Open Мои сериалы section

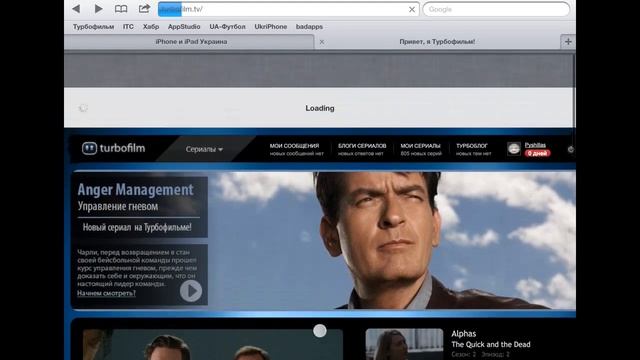point(421,149)
